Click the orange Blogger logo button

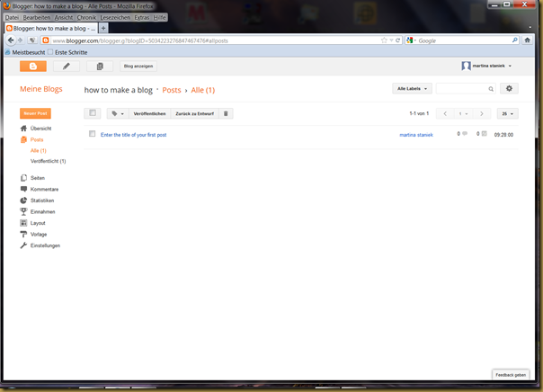pos(33,67)
